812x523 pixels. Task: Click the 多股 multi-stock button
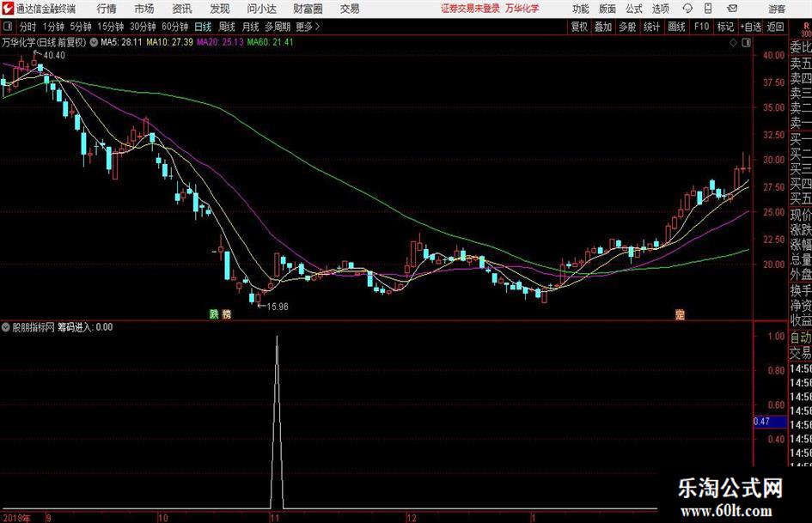click(627, 27)
